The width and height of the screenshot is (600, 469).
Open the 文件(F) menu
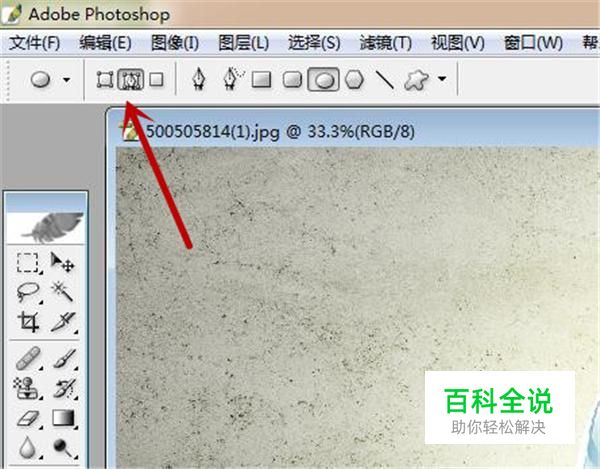pyautogui.click(x=34, y=43)
